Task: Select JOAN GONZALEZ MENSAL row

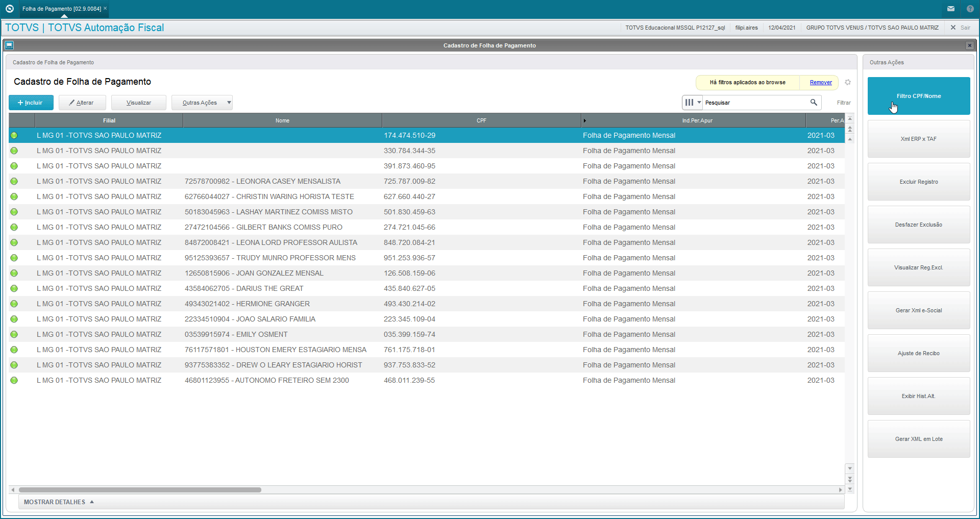Action: [x=426, y=273]
